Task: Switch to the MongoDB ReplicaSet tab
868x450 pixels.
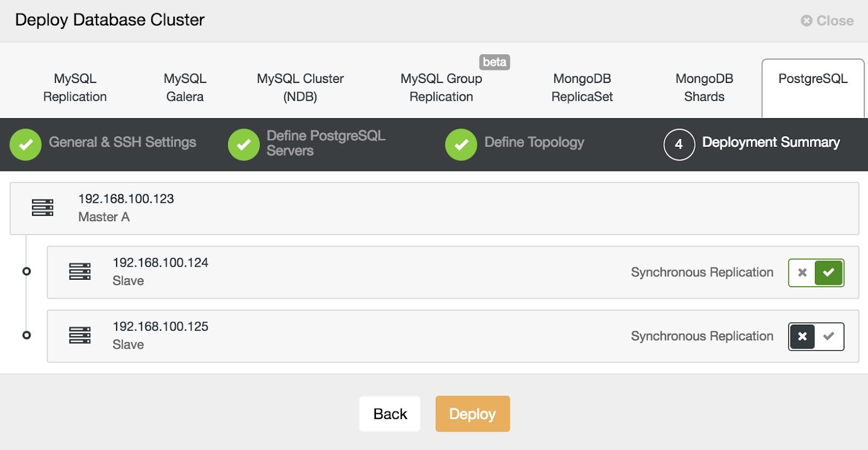Action: (582, 88)
